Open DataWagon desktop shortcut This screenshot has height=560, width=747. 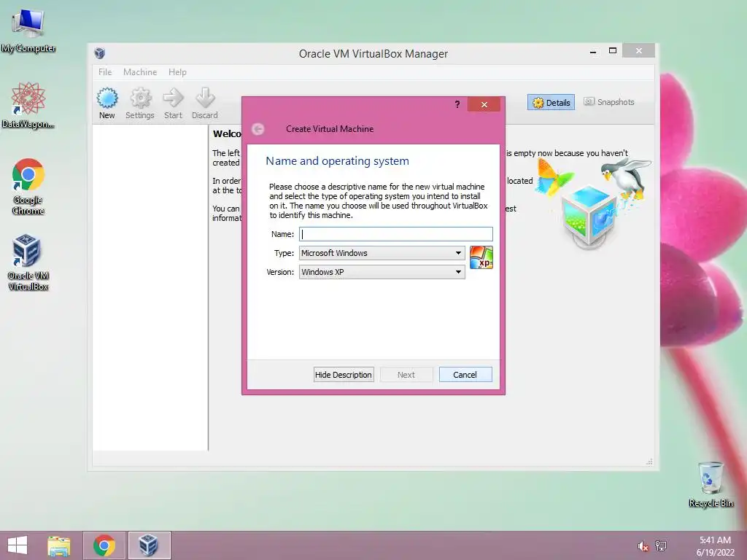click(x=28, y=105)
